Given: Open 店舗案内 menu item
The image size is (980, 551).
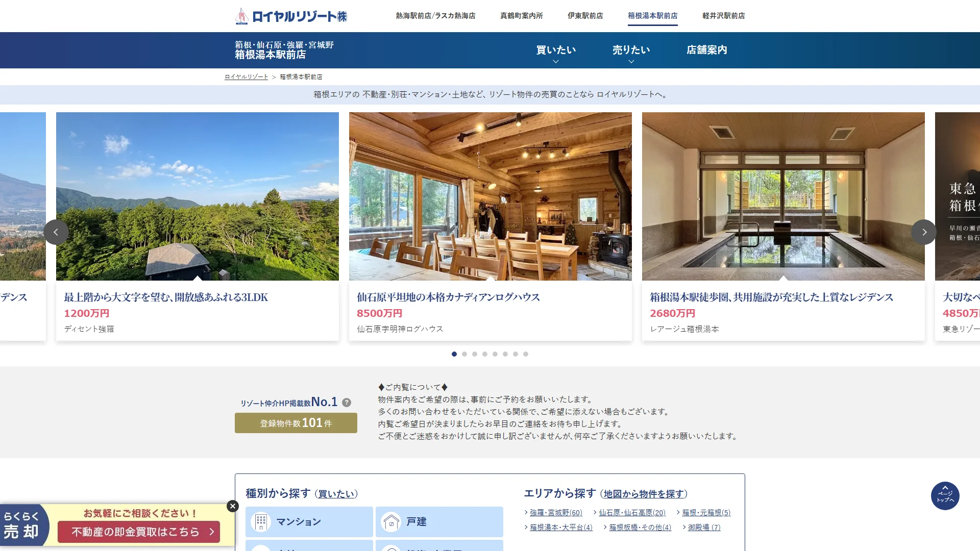Looking at the screenshot, I should pyautogui.click(x=707, y=50).
